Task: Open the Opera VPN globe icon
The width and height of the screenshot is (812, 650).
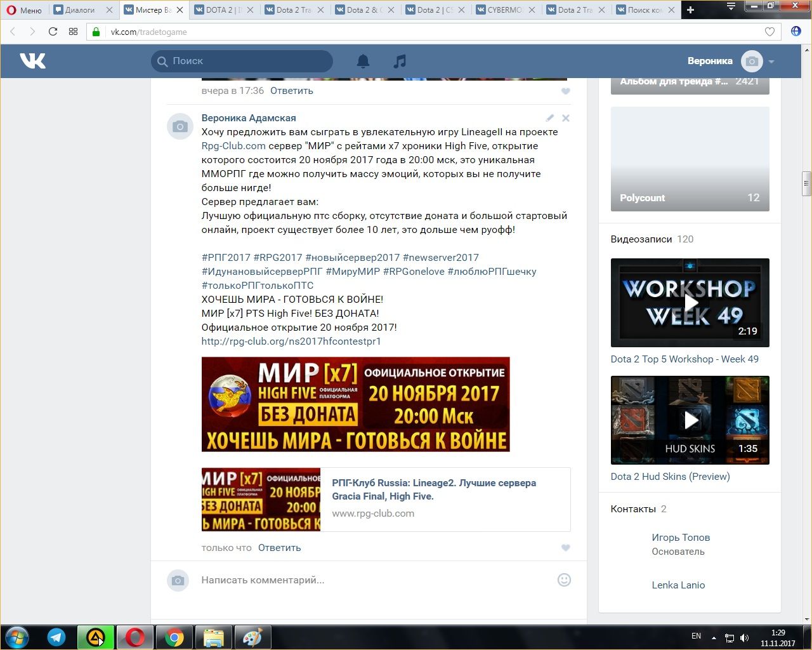Action: point(796,32)
